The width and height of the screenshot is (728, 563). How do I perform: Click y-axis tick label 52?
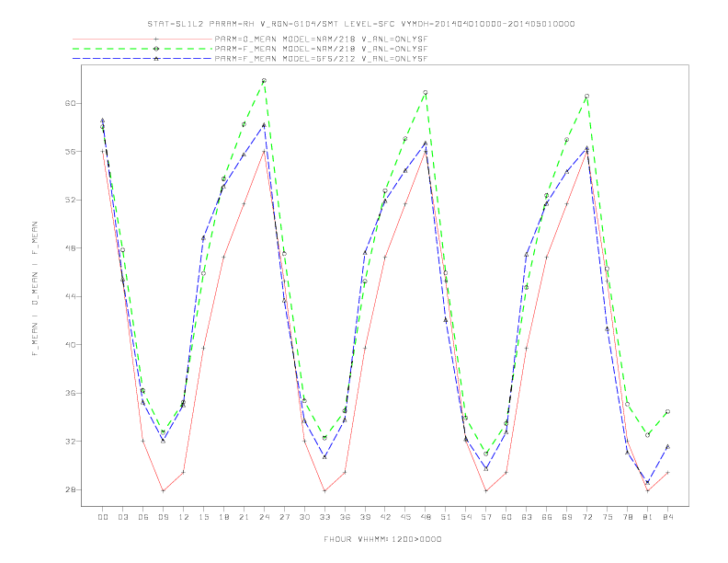click(x=70, y=200)
